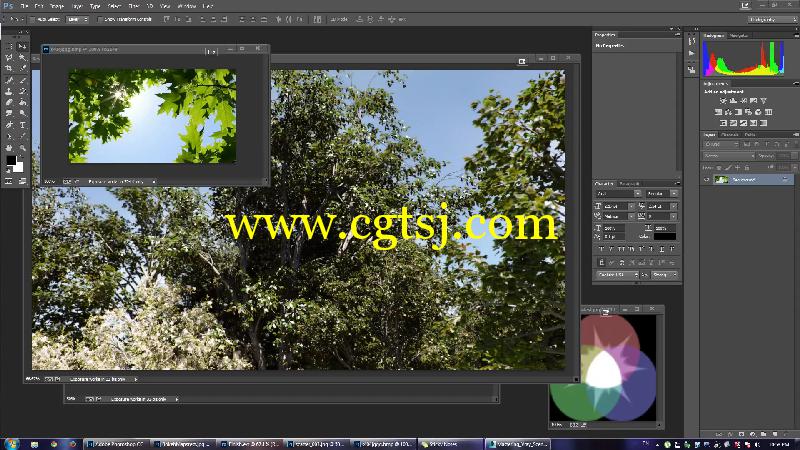Switch to Adobe Photoshop taskbar button
The width and height of the screenshot is (800, 450).
(116, 444)
